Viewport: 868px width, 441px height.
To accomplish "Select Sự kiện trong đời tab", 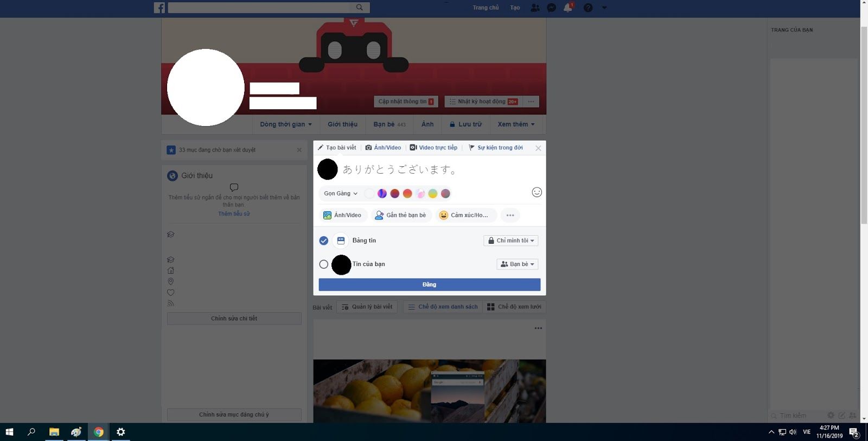I will [496, 148].
